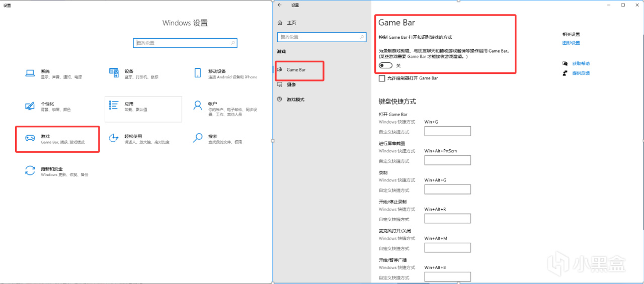
Task: Click custom shortcut field for 开始/停止录制
Action: pos(447,219)
